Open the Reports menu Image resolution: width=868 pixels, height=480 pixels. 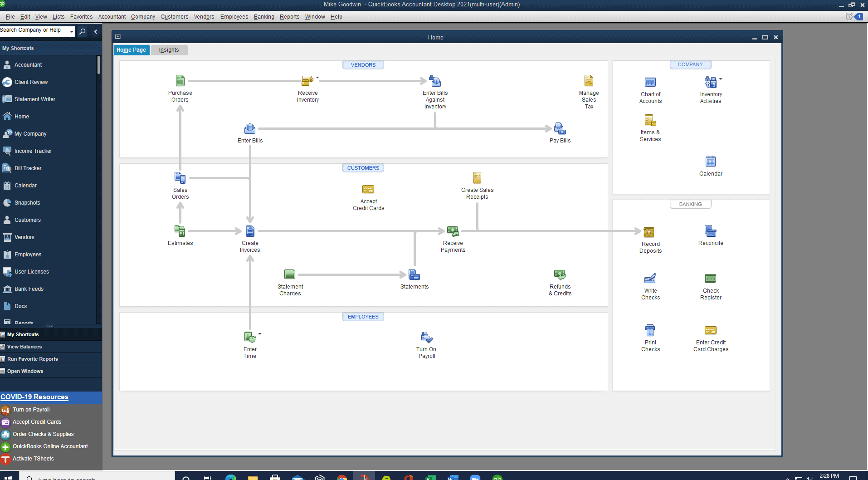[x=289, y=17]
